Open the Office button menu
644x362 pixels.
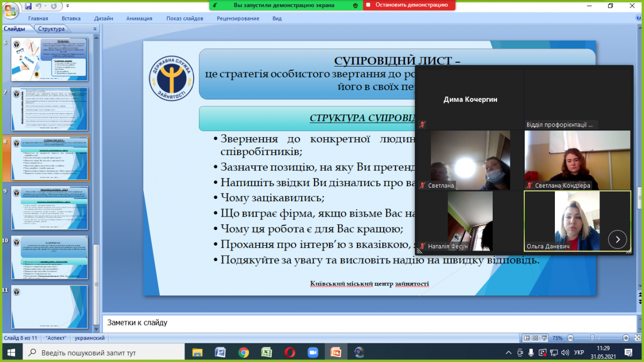pyautogui.click(x=10, y=10)
